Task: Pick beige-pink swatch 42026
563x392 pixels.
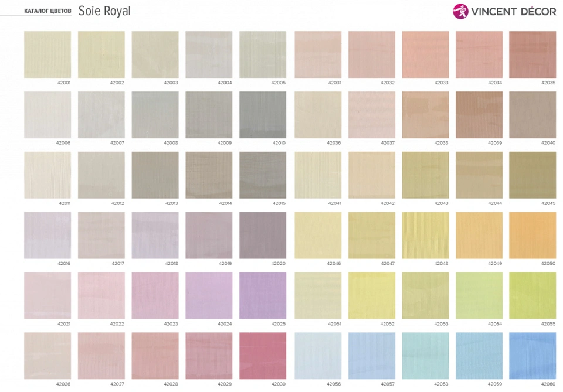Action: click(x=48, y=356)
